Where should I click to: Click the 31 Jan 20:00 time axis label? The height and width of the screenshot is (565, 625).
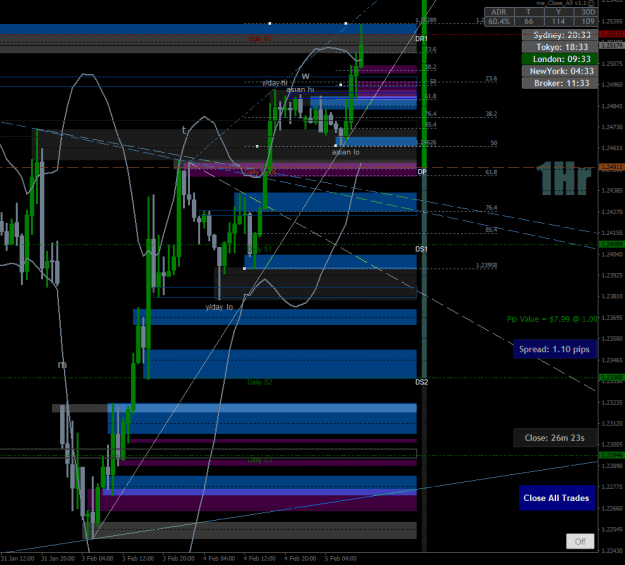(58, 558)
